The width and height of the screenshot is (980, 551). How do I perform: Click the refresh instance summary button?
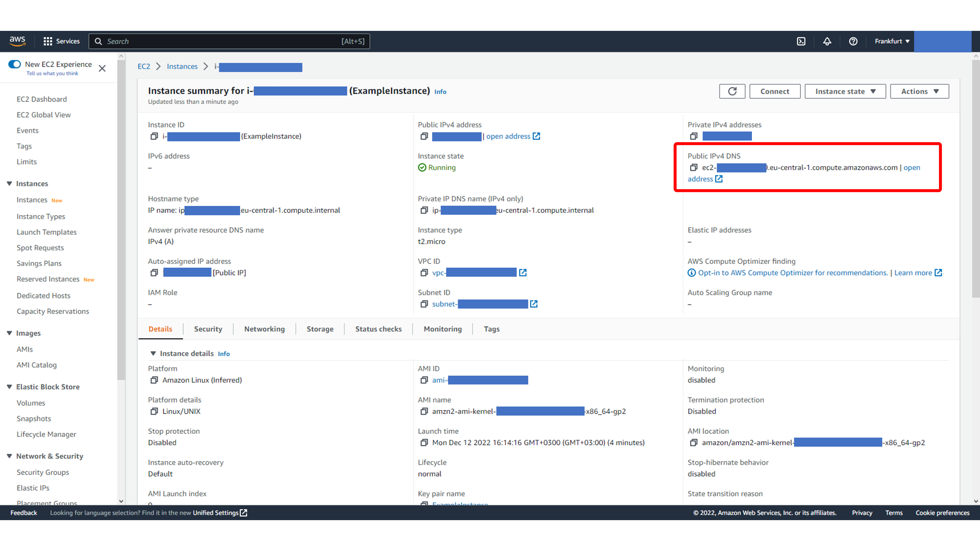[x=732, y=91]
